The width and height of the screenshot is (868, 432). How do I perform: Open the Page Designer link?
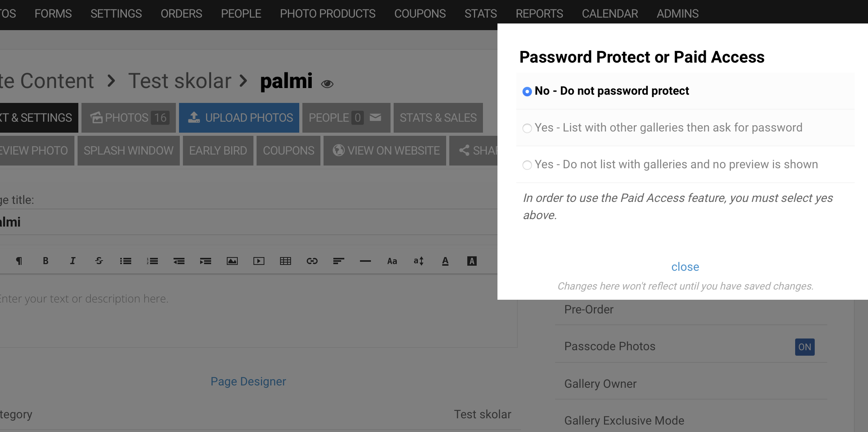point(248,382)
